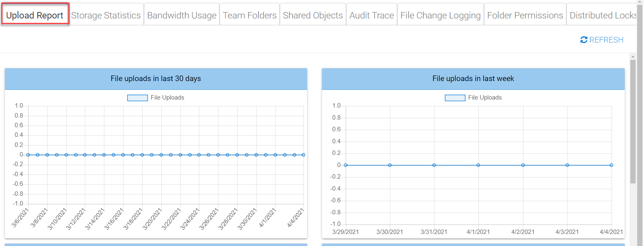Click the 4/1/2021 data point in weekly chart

coord(478,165)
